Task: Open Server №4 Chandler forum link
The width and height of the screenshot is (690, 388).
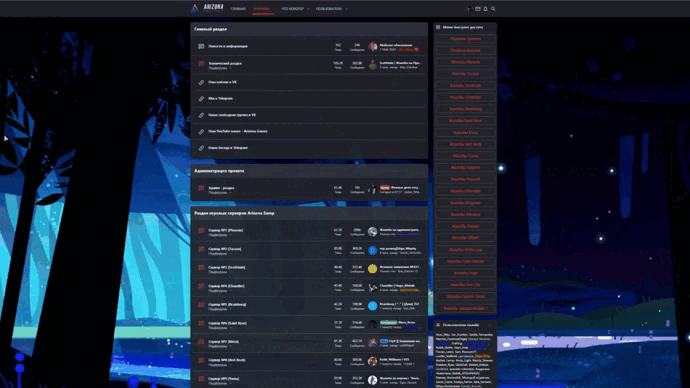Action: pos(226,286)
